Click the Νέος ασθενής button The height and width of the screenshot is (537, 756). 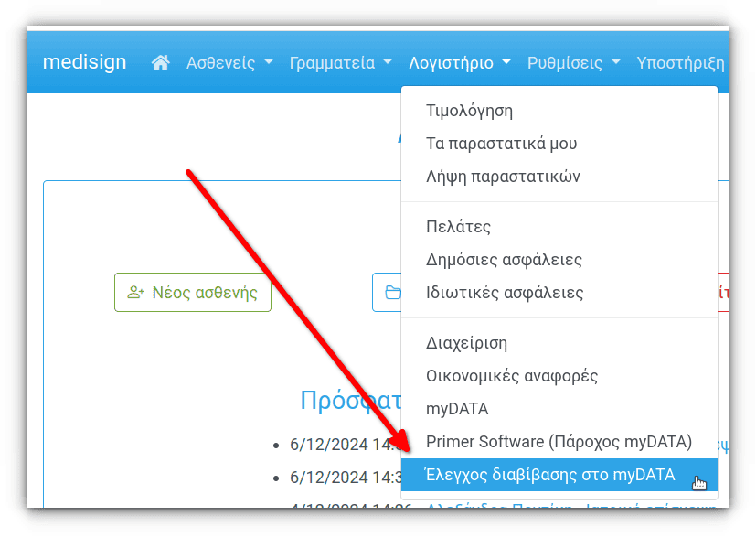pyautogui.click(x=193, y=293)
